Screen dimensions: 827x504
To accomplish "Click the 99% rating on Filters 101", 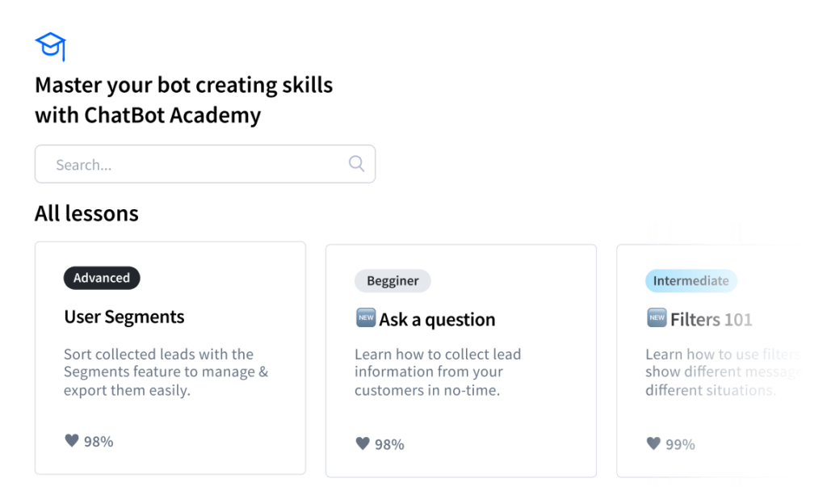I will point(680,444).
